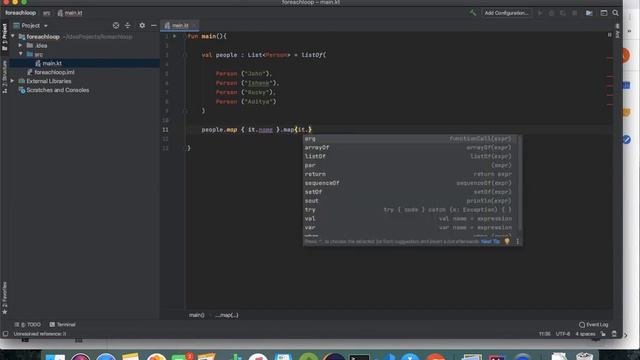Choose the val completion suggestion
This screenshot has width=640, height=360.
point(410,219)
